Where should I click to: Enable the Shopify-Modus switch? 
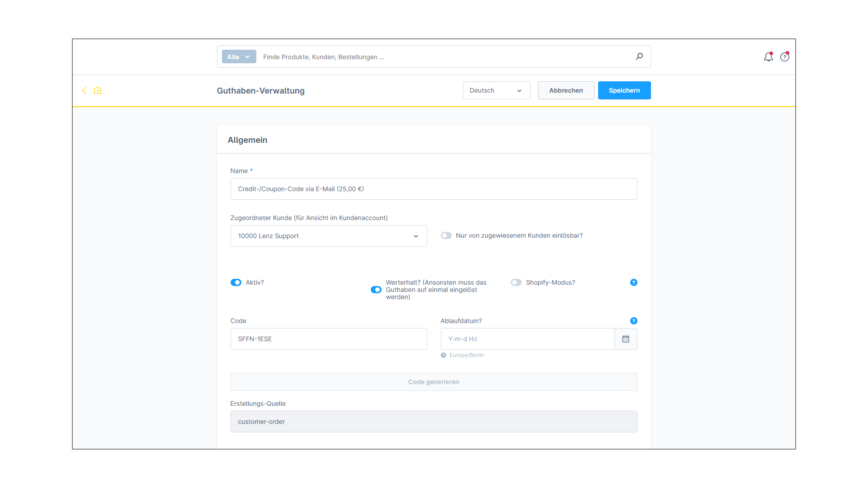[x=516, y=282]
